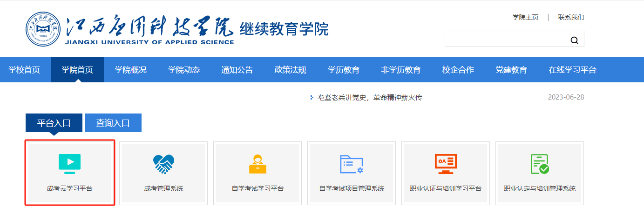
Task: Open the 学校首页 menu item
Action: click(24, 70)
